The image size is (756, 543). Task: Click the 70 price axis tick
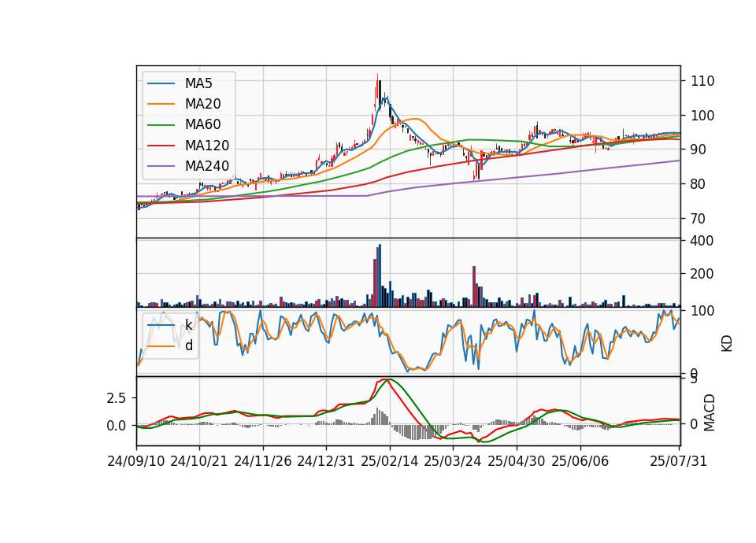(x=699, y=219)
